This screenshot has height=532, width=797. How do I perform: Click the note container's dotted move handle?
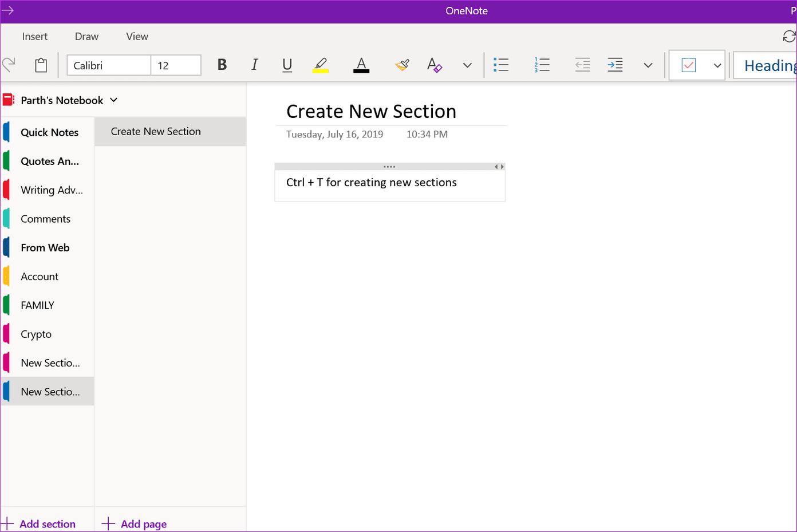tap(389, 167)
